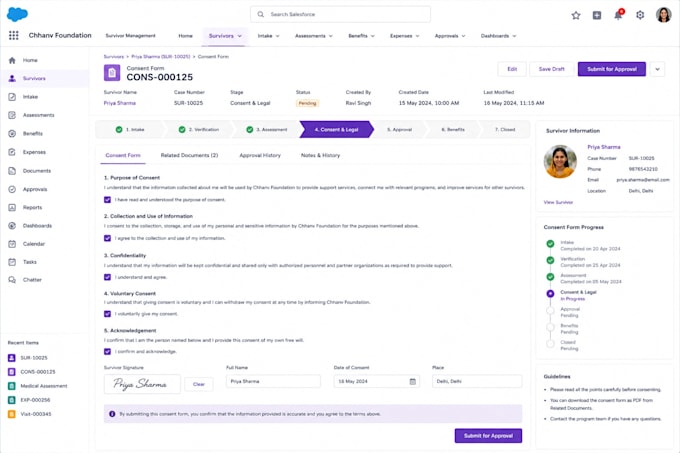Open the app launcher grid icon
Image resolution: width=680 pixels, height=453 pixels.
point(13,36)
